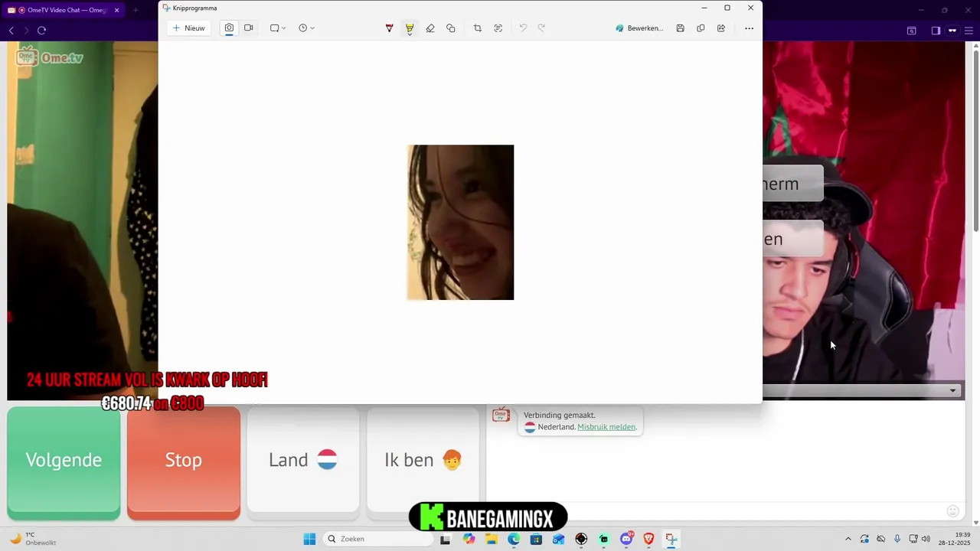980x551 pixels.
Task: Open Outlook from the taskbar
Action: tap(559, 539)
